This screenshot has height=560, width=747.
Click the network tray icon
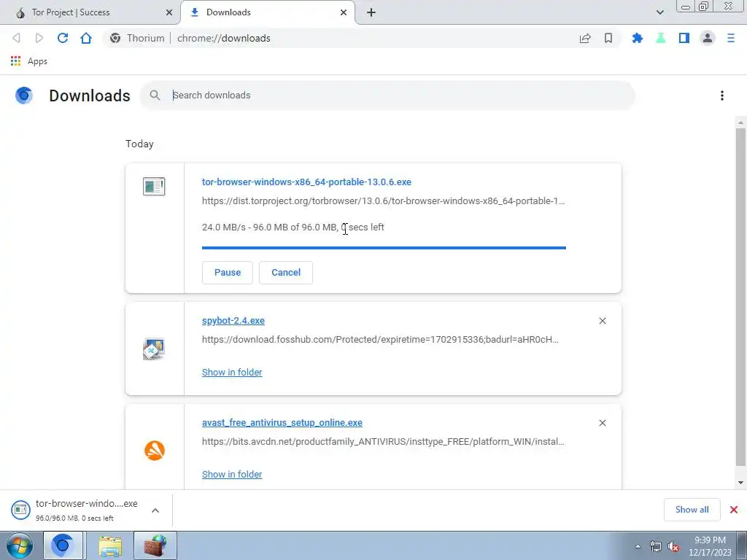coord(656,547)
